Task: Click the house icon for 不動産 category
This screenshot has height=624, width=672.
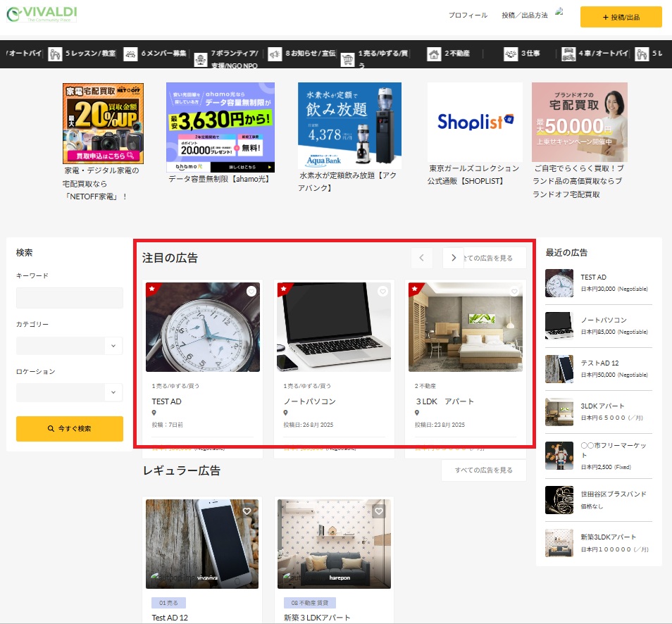Action: pyautogui.click(x=434, y=54)
